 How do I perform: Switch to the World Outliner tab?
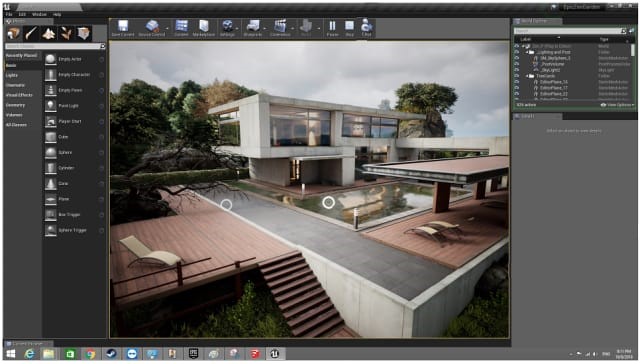(x=537, y=21)
